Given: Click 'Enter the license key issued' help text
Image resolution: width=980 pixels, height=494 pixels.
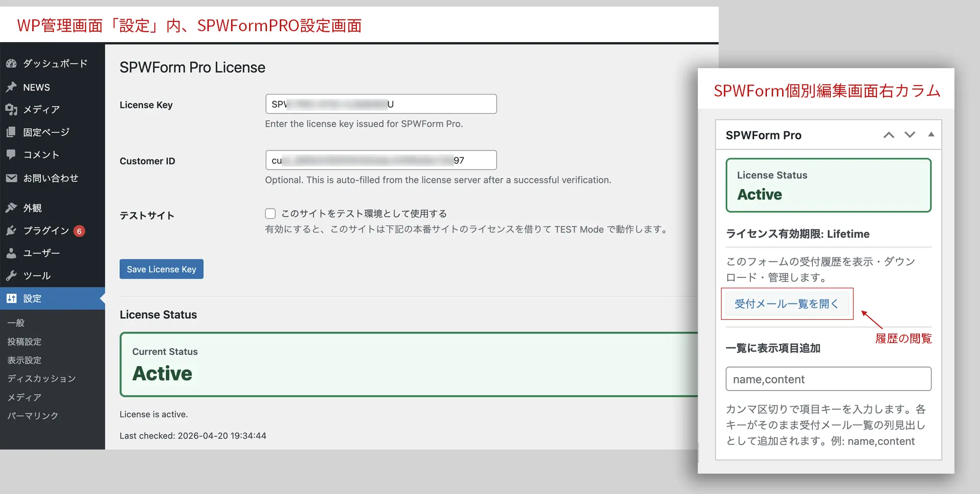Looking at the screenshot, I should pyautogui.click(x=364, y=123).
